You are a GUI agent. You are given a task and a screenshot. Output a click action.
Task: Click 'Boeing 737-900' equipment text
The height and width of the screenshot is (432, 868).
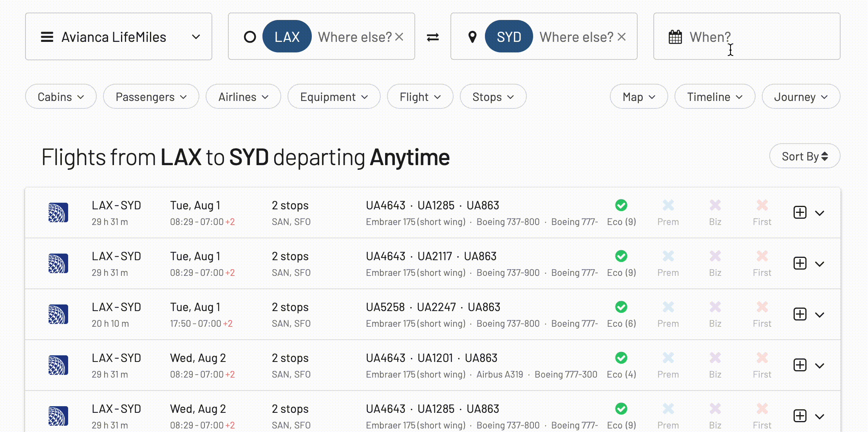click(x=508, y=273)
